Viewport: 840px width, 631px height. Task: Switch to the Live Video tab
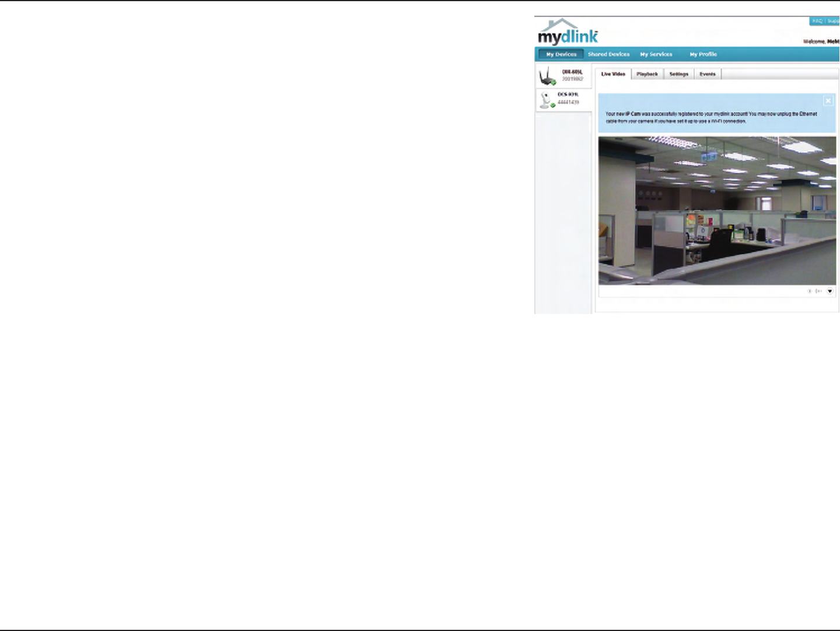(613, 74)
